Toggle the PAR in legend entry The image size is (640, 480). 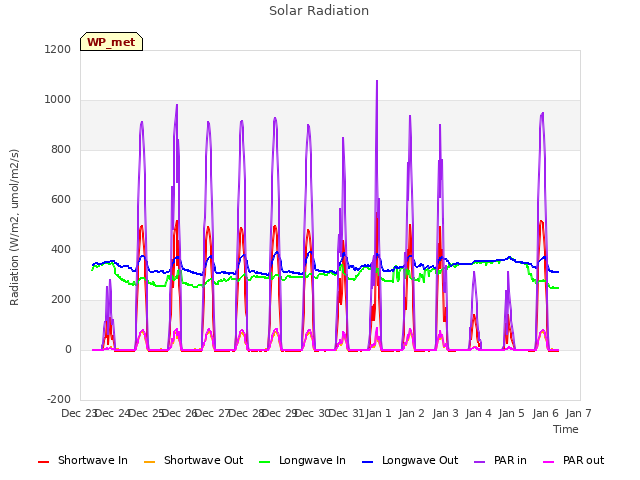500,460
